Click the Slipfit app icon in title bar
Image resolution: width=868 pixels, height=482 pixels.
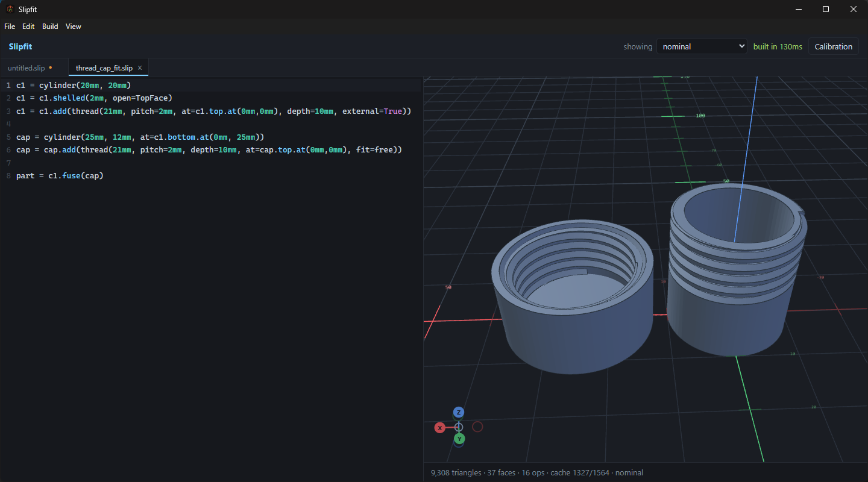10,9
